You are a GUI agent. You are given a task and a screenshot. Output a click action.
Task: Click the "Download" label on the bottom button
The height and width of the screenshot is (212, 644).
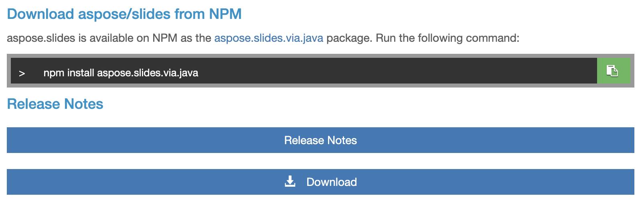point(331,182)
